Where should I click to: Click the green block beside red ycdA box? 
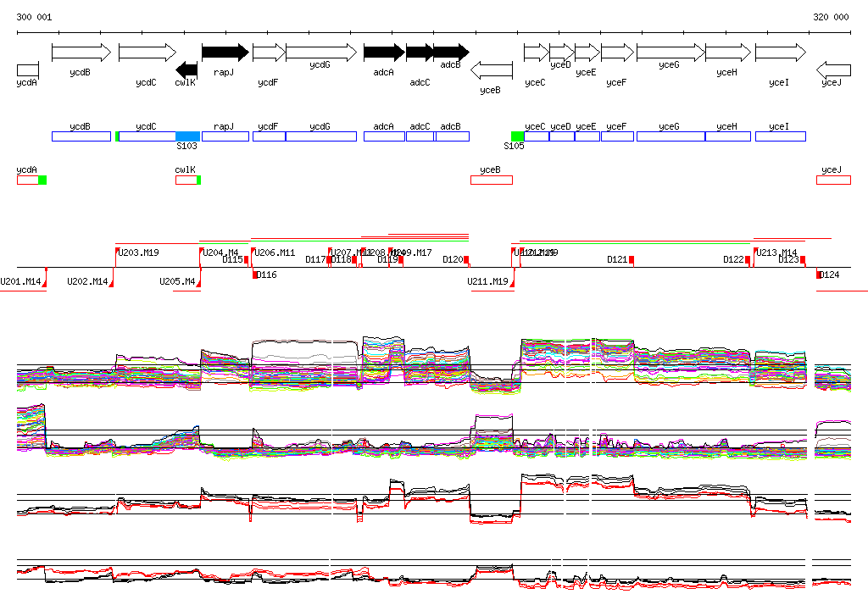42,180
